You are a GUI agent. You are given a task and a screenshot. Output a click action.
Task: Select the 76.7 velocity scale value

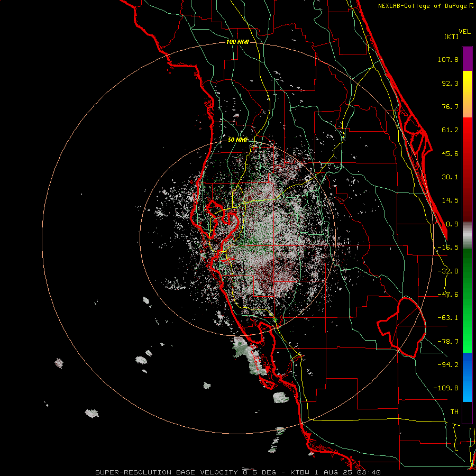coord(450,106)
